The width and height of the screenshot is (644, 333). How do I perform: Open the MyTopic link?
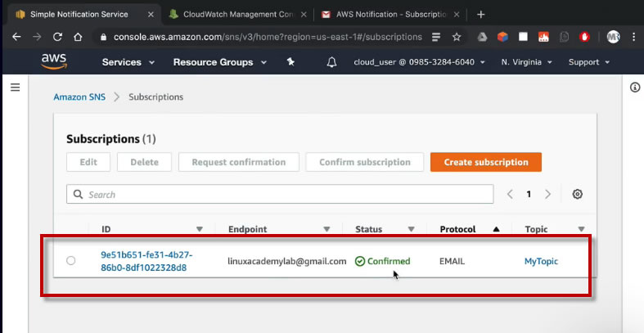coord(541,261)
